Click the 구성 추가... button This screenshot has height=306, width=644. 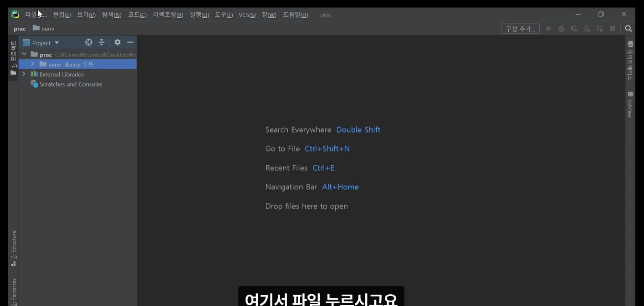pos(520,29)
